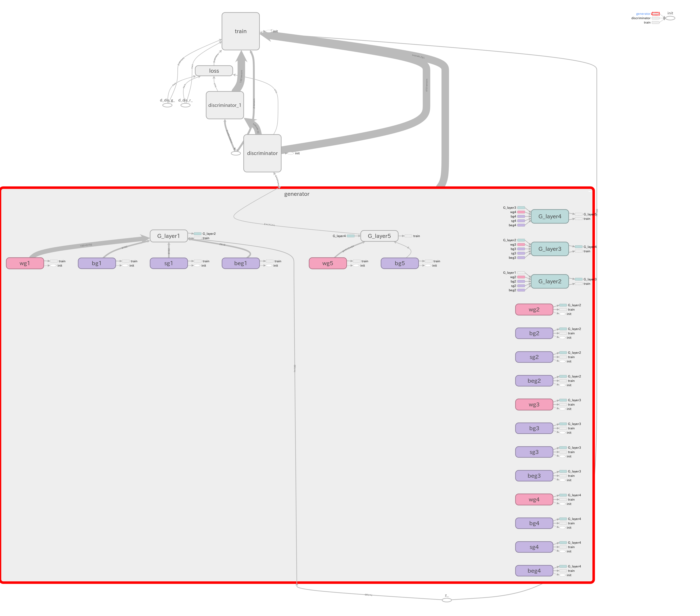700x616 pixels.
Task: Select the purple beg4 variable node
Action: point(534,571)
